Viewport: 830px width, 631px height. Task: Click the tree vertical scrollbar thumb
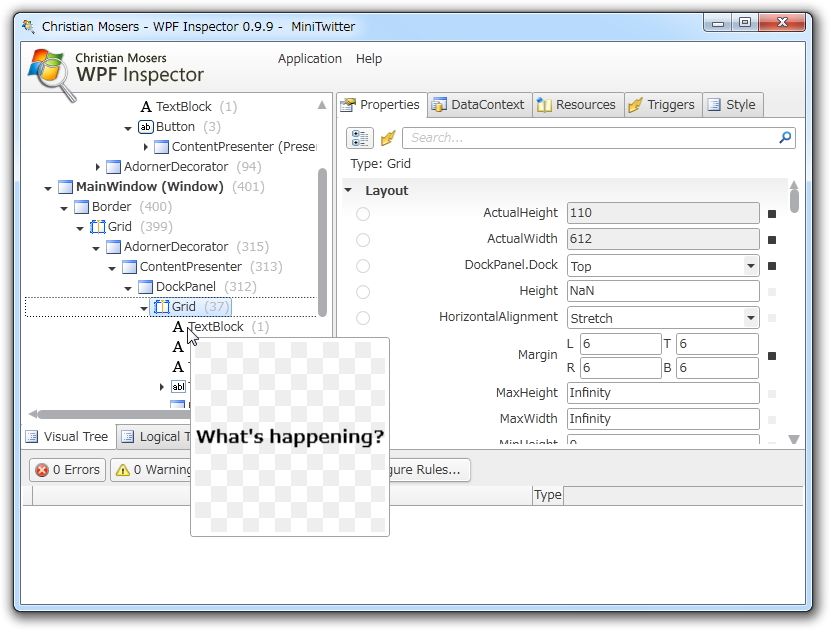(322, 242)
